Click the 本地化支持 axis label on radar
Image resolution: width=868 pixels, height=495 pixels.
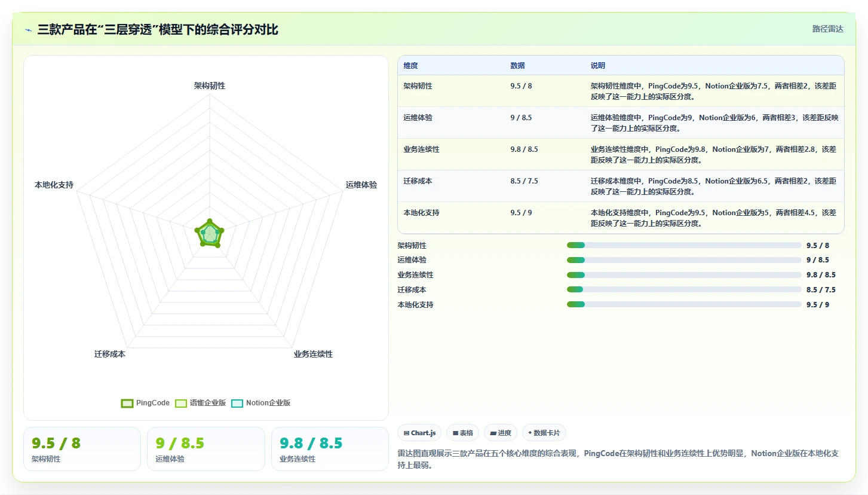tap(54, 185)
